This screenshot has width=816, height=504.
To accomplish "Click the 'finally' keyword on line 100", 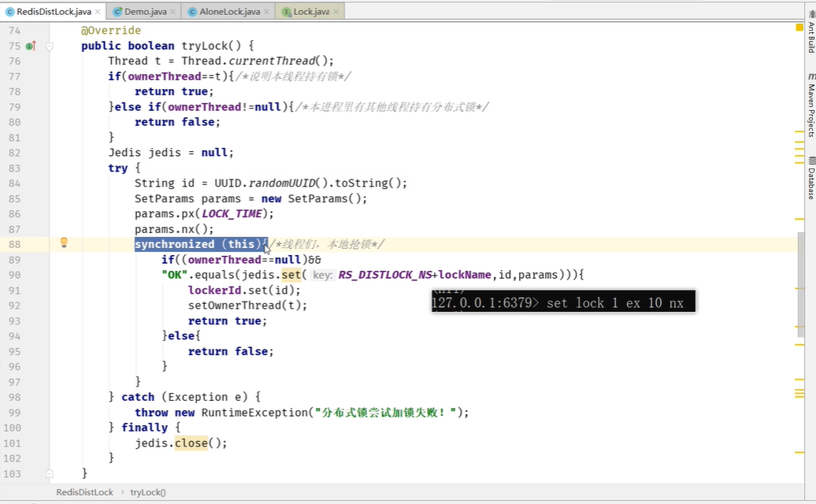I will (x=145, y=428).
